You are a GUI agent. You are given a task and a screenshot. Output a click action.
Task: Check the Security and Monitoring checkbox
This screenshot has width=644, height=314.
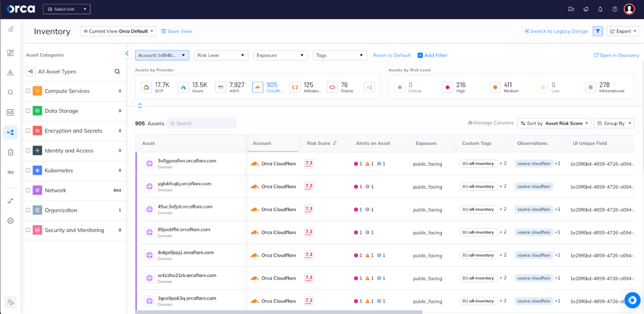pyautogui.click(x=28, y=230)
